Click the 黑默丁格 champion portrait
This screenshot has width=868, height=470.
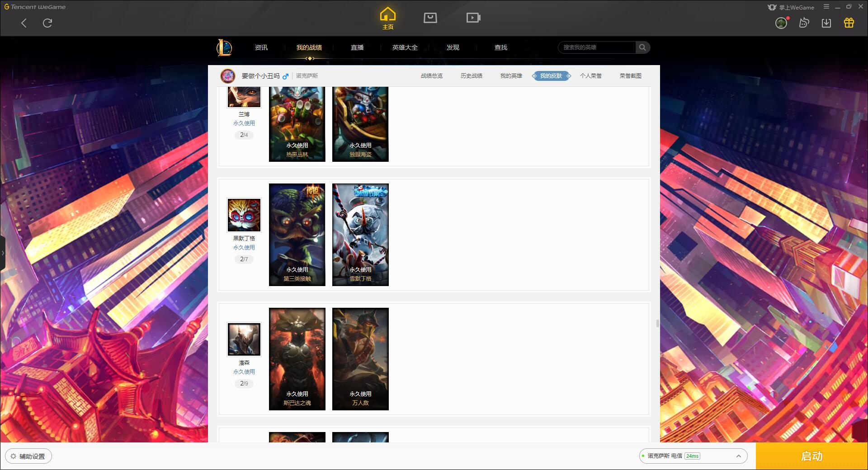point(244,215)
